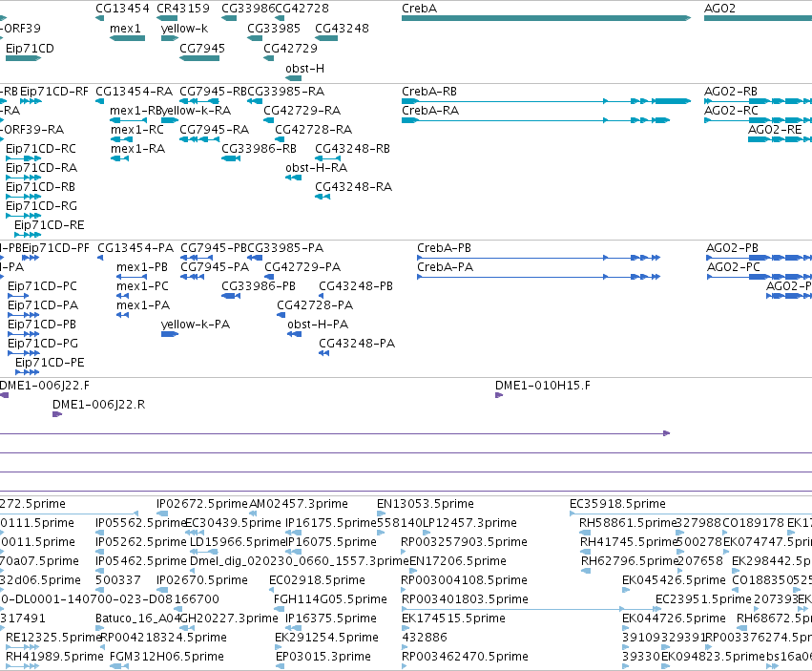Select the CG13454-PA protein
Screen dimensions: 812x671
(100, 258)
